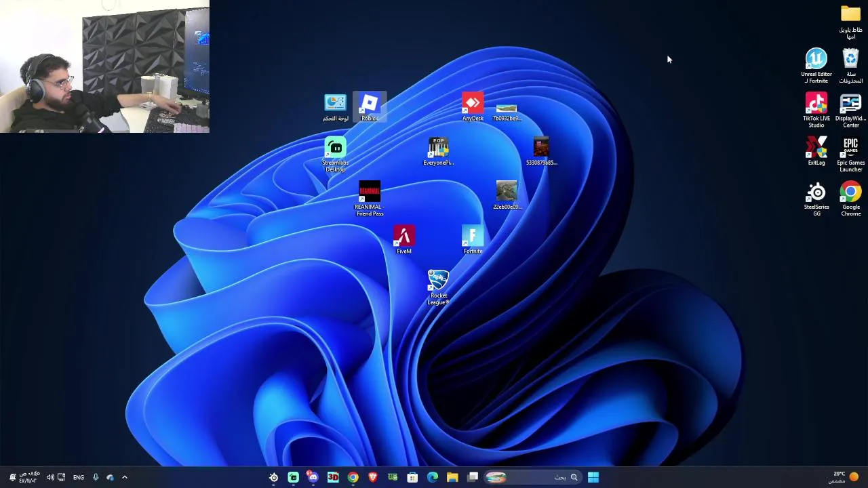Switch the ENG input language
This screenshot has width=868, height=488.
click(x=79, y=477)
